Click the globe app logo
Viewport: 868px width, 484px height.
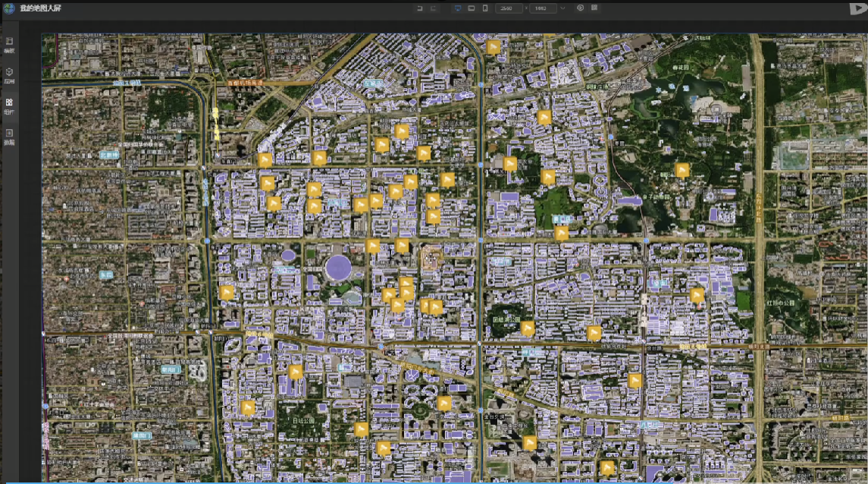coord(9,8)
